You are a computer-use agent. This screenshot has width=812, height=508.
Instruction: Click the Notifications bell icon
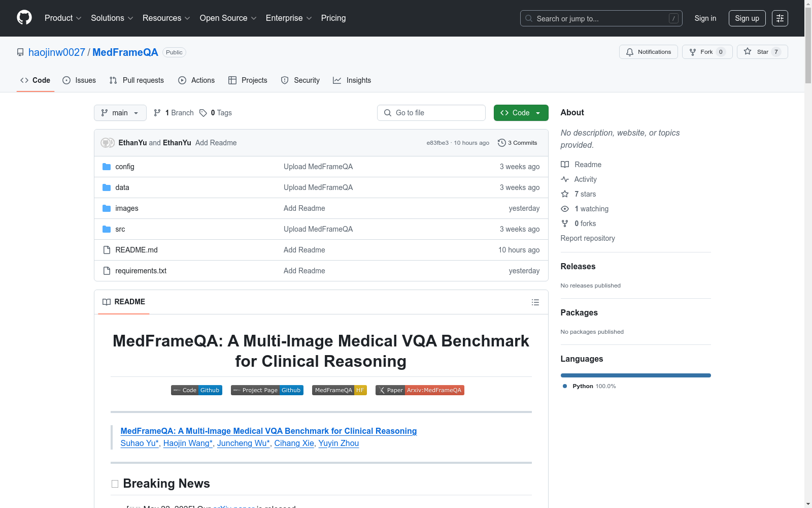tap(630, 52)
